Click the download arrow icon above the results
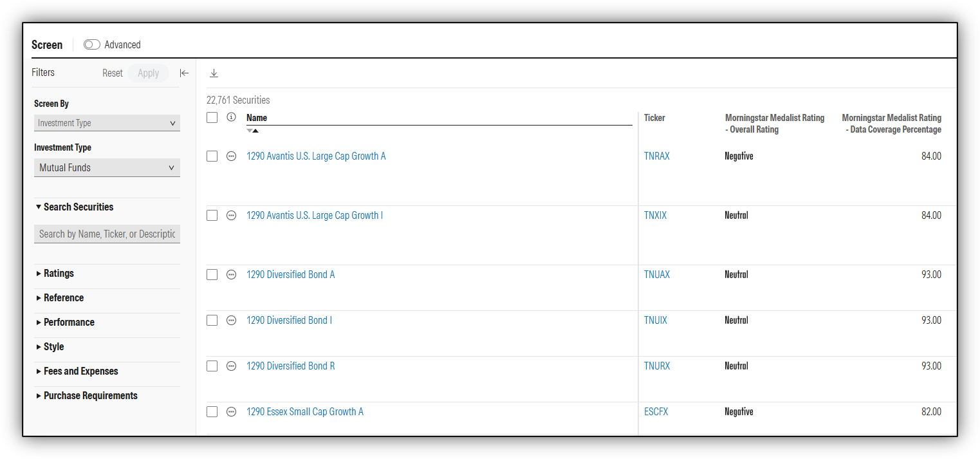The width and height of the screenshot is (980, 459). tap(214, 73)
